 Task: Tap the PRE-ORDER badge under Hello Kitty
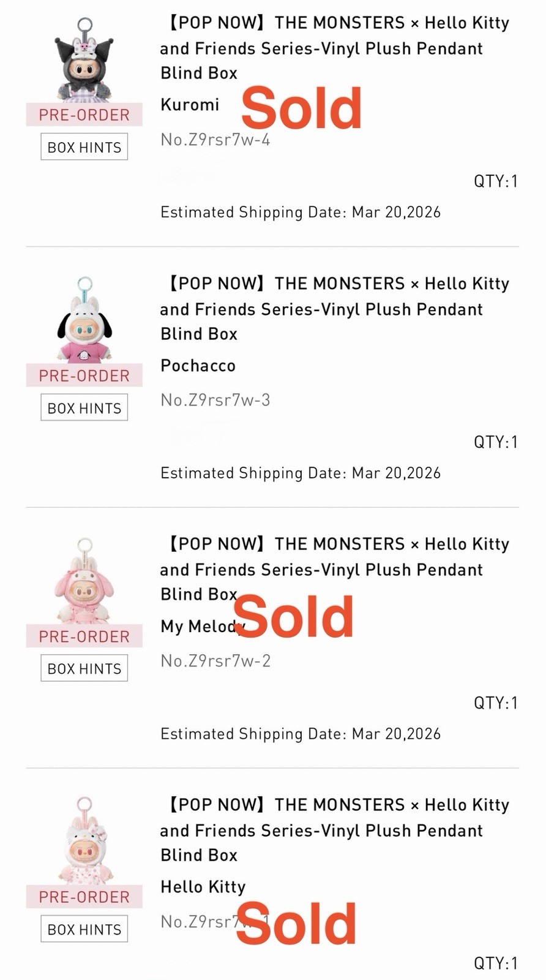tap(84, 897)
